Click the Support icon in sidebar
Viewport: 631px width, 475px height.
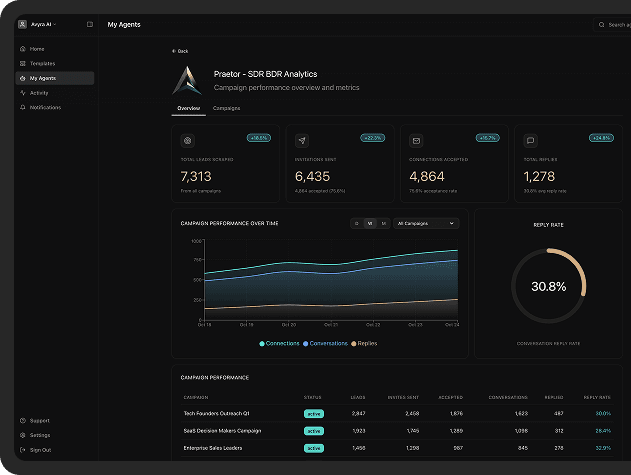[22, 421]
